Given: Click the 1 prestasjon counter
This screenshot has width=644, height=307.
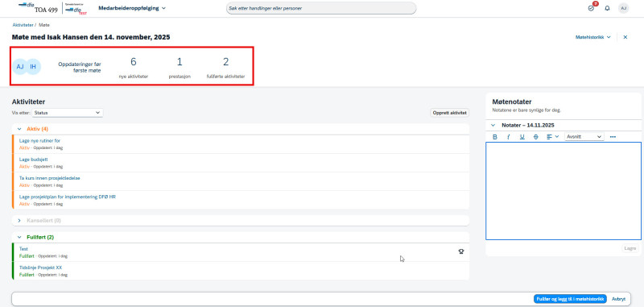Looking at the screenshot, I should pyautogui.click(x=180, y=68).
